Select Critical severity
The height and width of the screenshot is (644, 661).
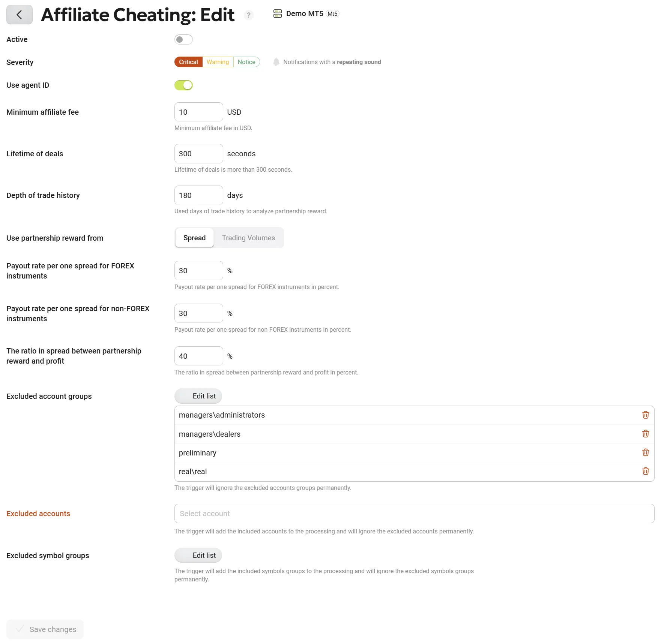click(188, 62)
